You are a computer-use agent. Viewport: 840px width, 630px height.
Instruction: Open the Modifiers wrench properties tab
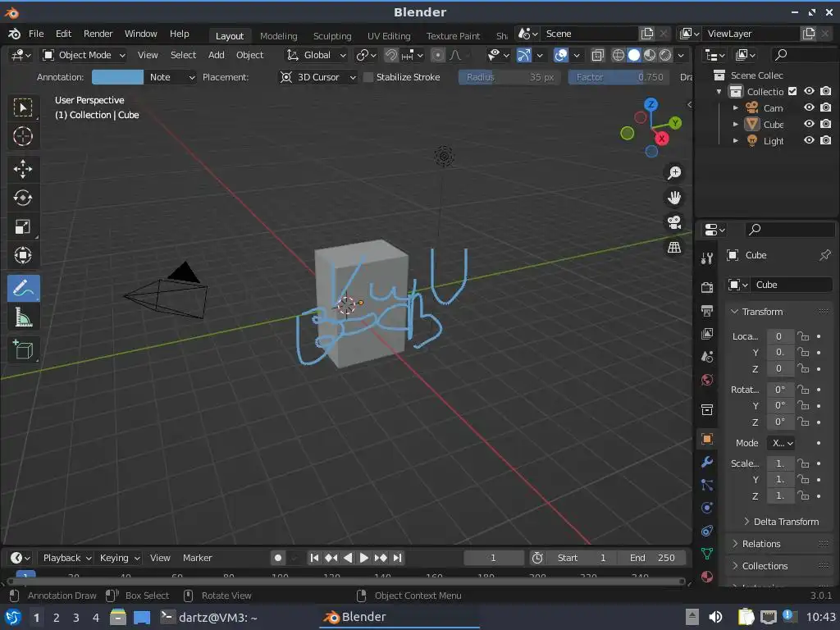(x=707, y=462)
